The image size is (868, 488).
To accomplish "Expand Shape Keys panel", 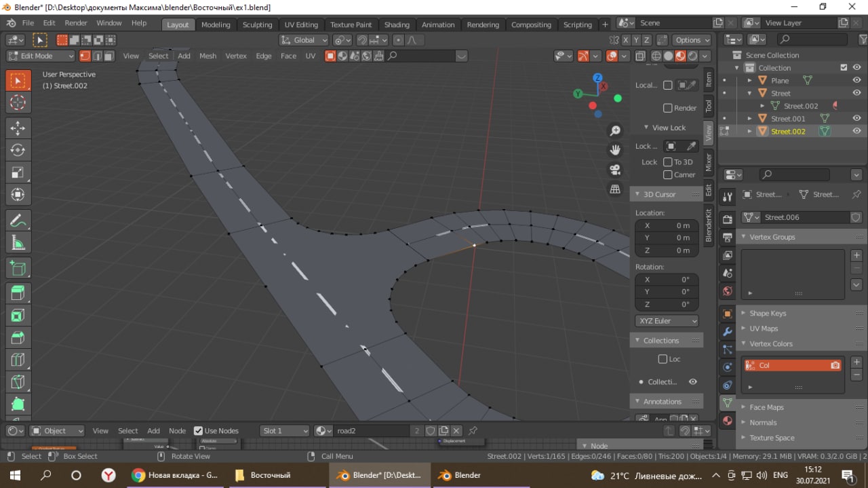I will [768, 313].
